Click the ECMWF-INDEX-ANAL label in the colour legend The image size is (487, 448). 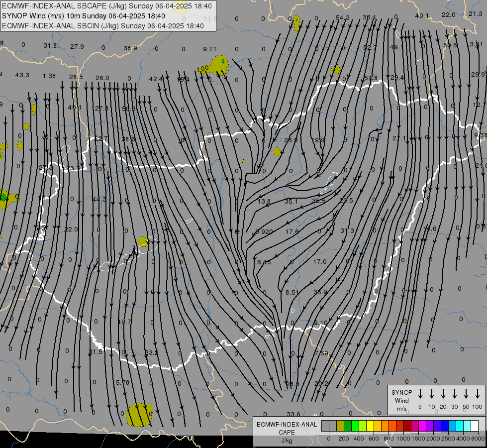287,425
